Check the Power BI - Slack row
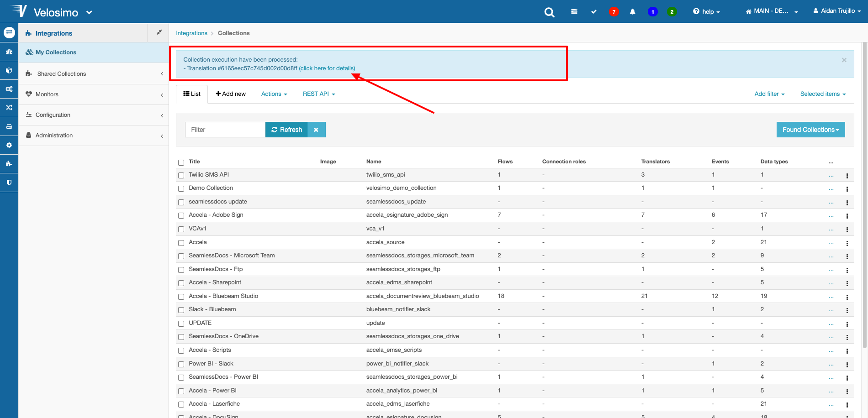This screenshot has height=418, width=868. [181, 364]
